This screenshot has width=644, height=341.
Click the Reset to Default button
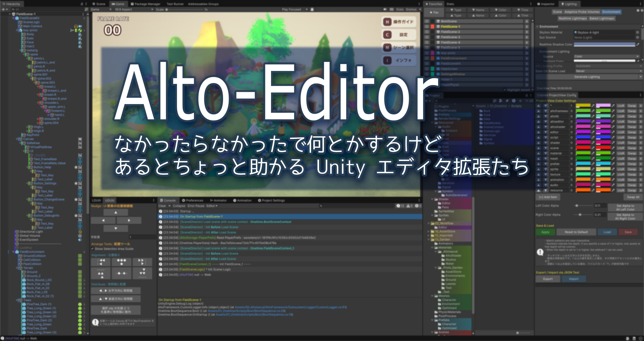(576, 232)
